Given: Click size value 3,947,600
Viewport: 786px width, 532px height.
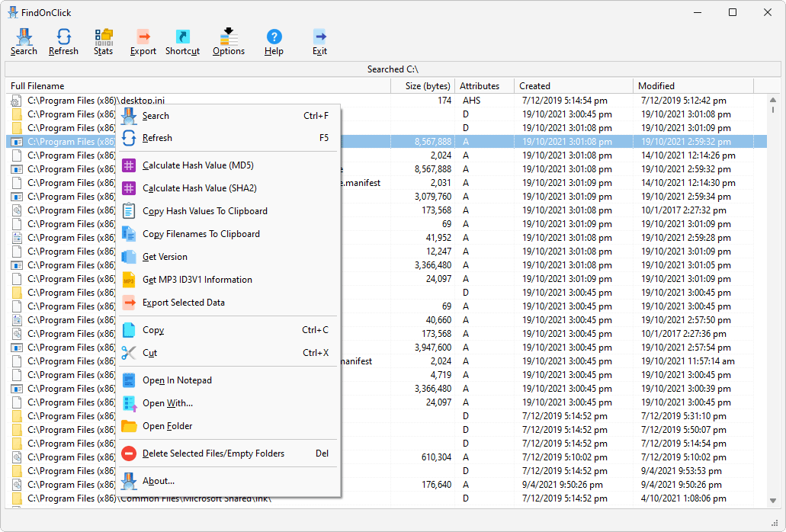Looking at the screenshot, I should pyautogui.click(x=432, y=348).
